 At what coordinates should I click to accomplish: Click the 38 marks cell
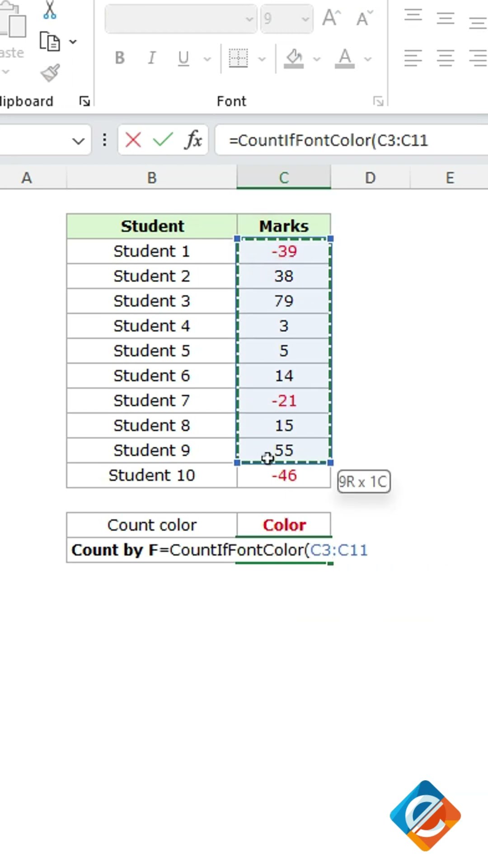(x=284, y=276)
